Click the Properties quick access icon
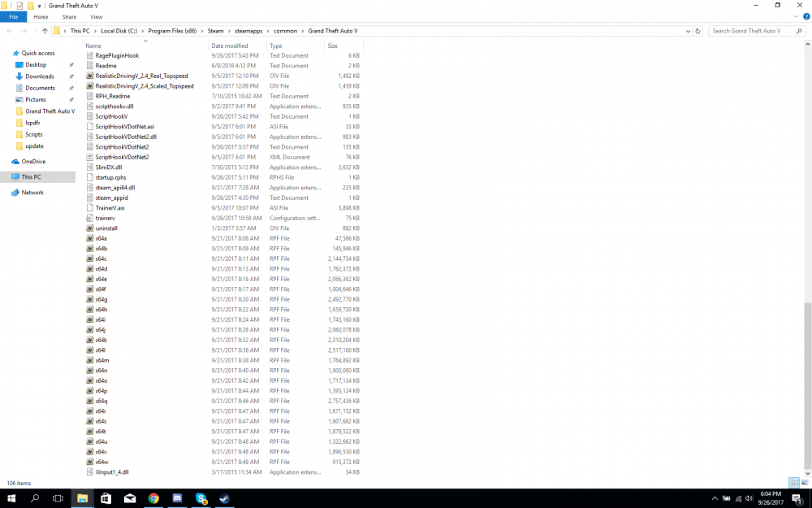This screenshot has width=812, height=508. pos(19,6)
